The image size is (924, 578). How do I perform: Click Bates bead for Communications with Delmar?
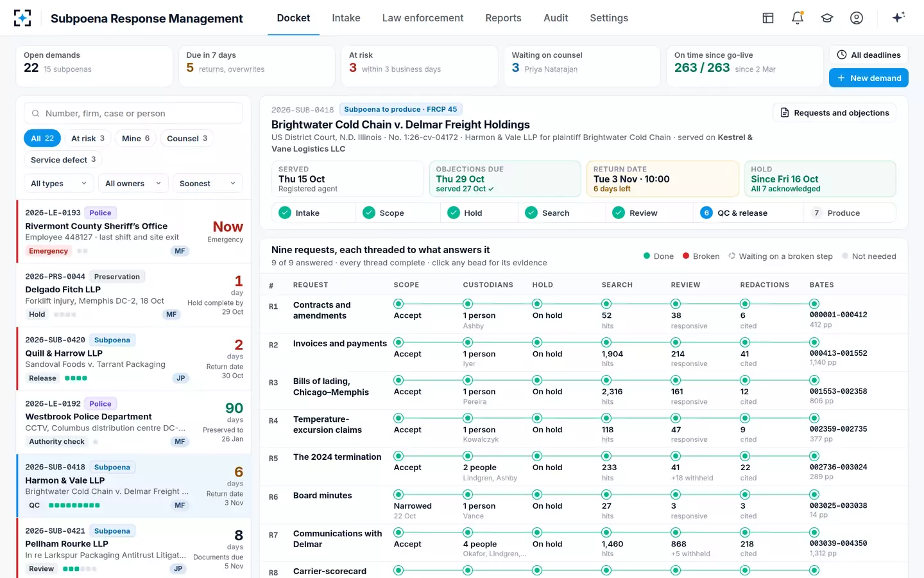pyautogui.click(x=814, y=532)
